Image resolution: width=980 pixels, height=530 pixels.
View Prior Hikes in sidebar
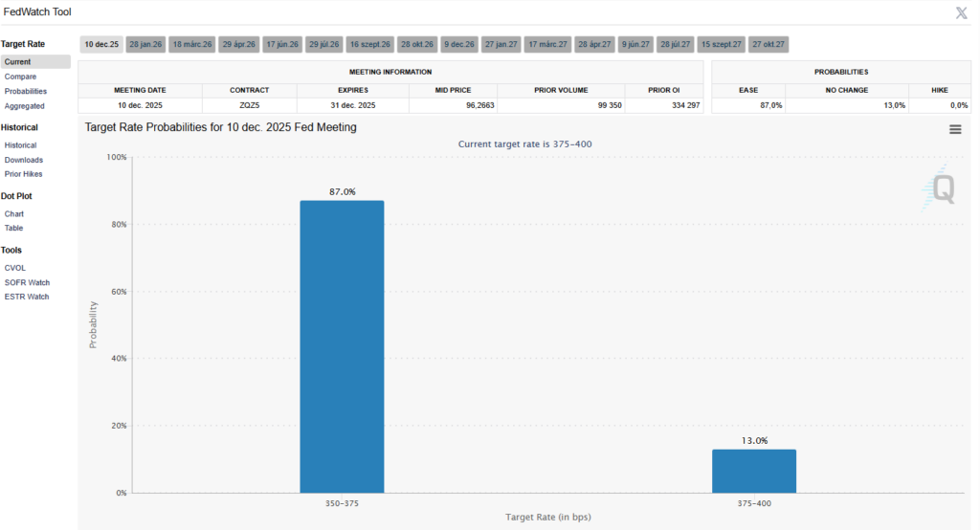(24, 174)
